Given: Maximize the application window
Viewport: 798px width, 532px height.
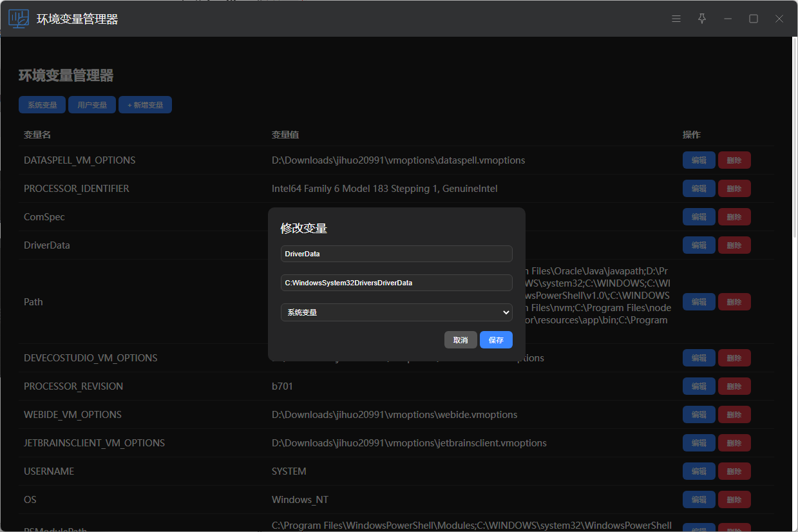Looking at the screenshot, I should (754, 19).
